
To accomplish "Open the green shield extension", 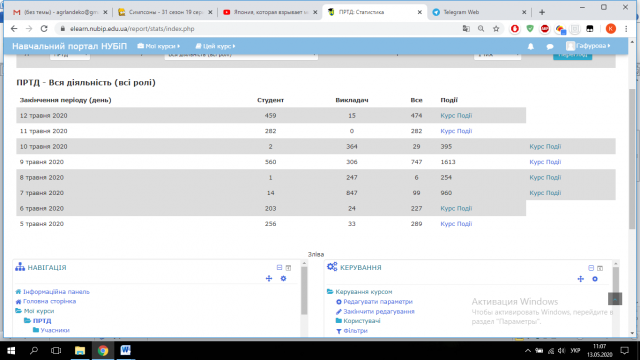I will [x=530, y=29].
